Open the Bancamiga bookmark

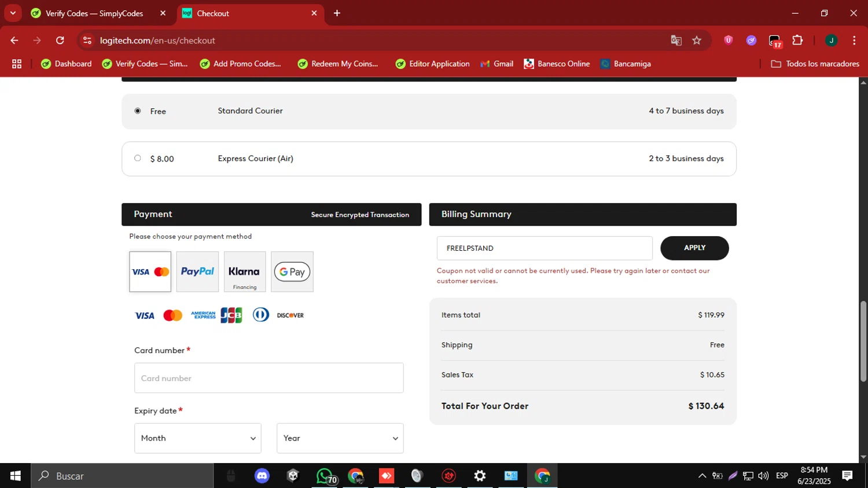point(626,64)
